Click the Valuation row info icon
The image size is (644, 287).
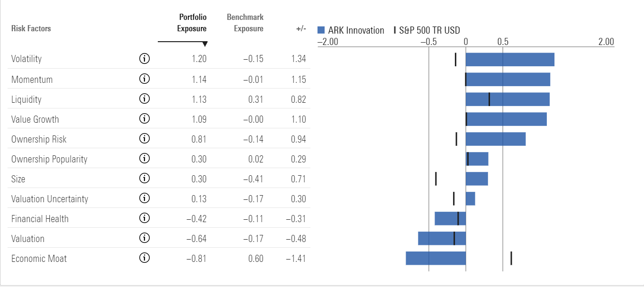145,238
